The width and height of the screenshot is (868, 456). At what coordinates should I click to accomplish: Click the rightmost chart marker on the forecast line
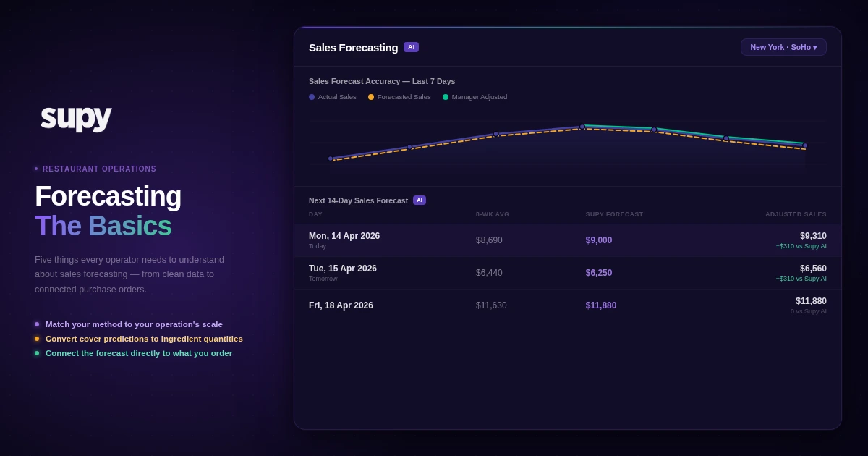804,145
